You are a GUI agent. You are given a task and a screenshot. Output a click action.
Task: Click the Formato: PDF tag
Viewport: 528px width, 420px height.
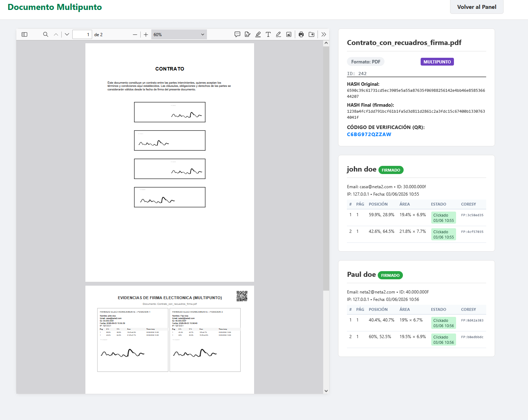pyautogui.click(x=366, y=62)
